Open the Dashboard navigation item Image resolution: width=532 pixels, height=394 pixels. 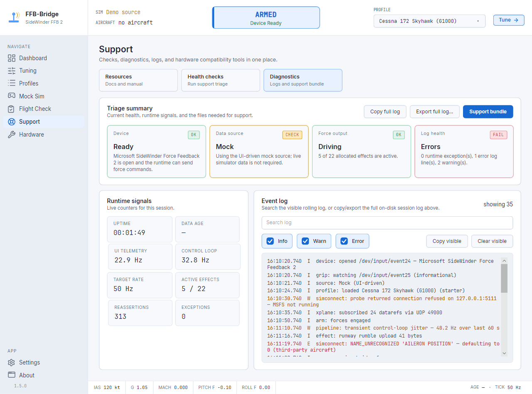point(44,58)
